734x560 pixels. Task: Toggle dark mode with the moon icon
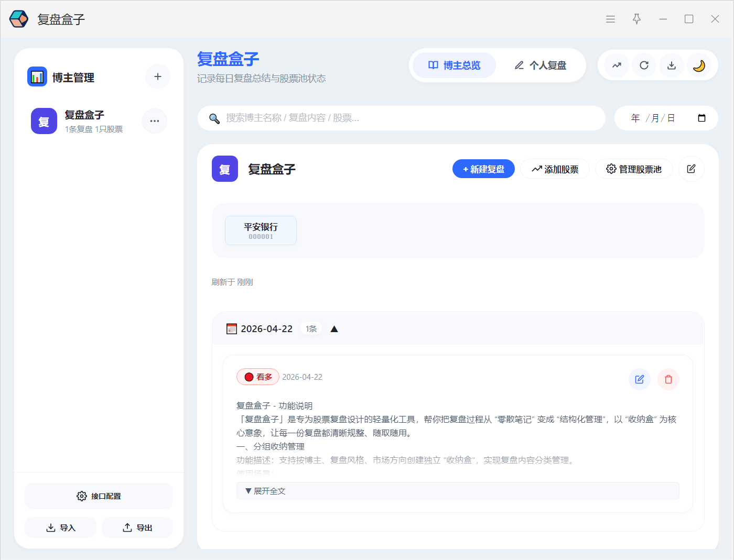tap(699, 65)
